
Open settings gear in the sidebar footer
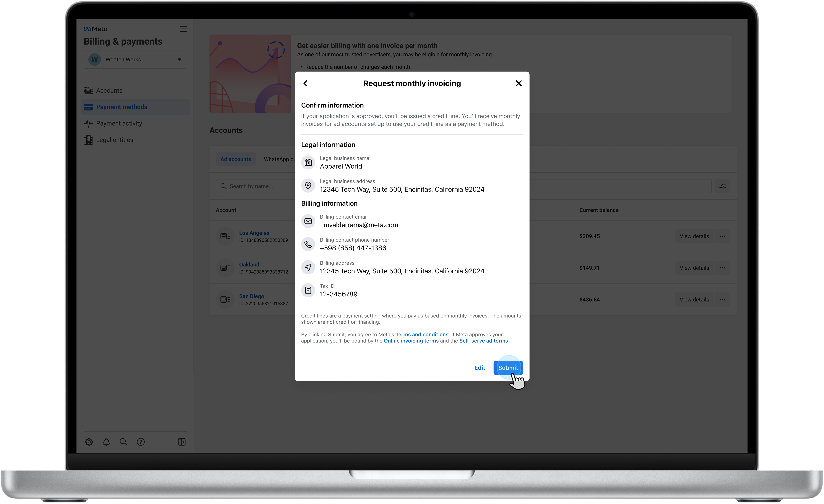coord(89,442)
